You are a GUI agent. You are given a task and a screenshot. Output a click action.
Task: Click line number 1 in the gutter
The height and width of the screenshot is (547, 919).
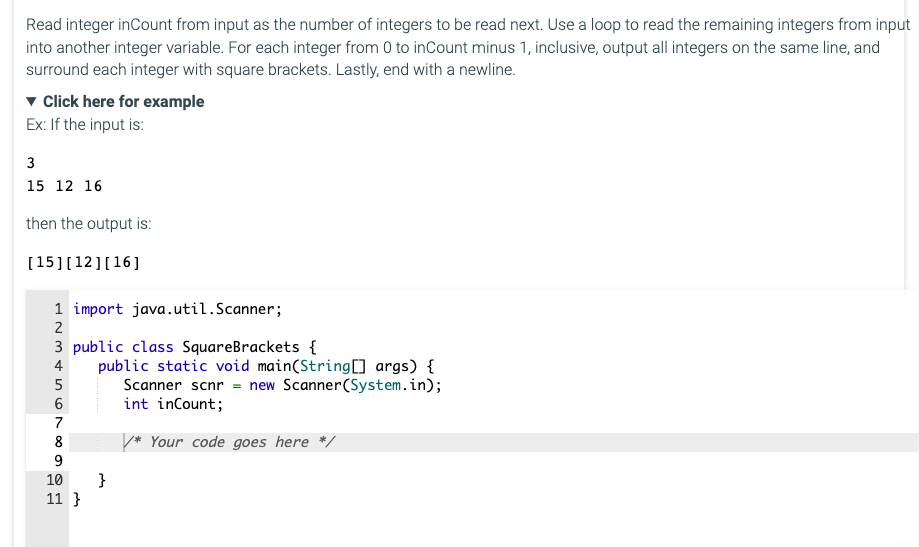click(x=58, y=309)
